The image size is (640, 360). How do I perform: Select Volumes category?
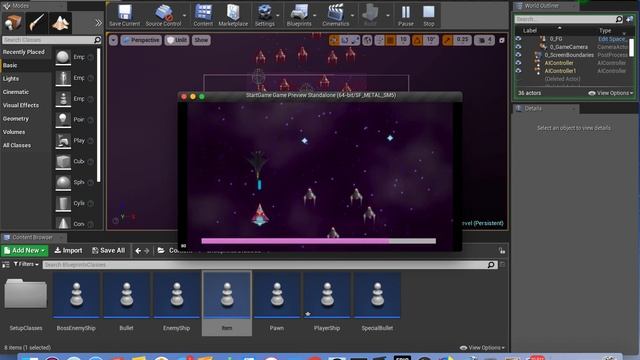click(x=14, y=132)
